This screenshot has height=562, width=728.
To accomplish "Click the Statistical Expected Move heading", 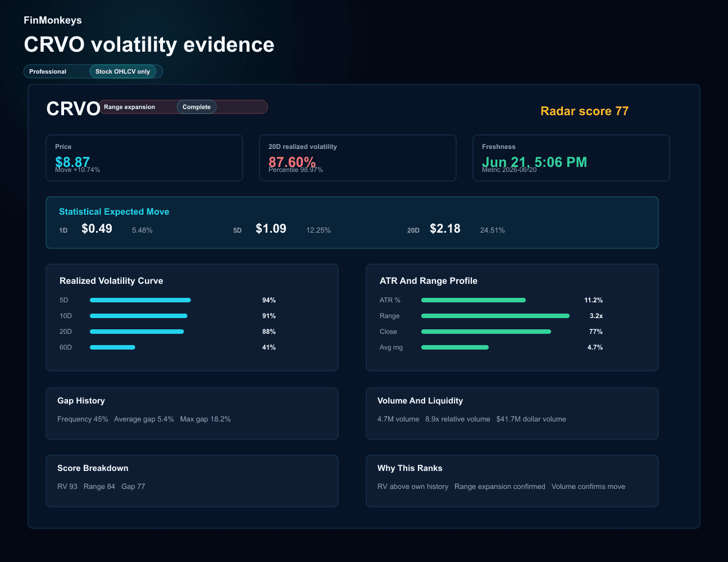I will pyautogui.click(x=114, y=211).
